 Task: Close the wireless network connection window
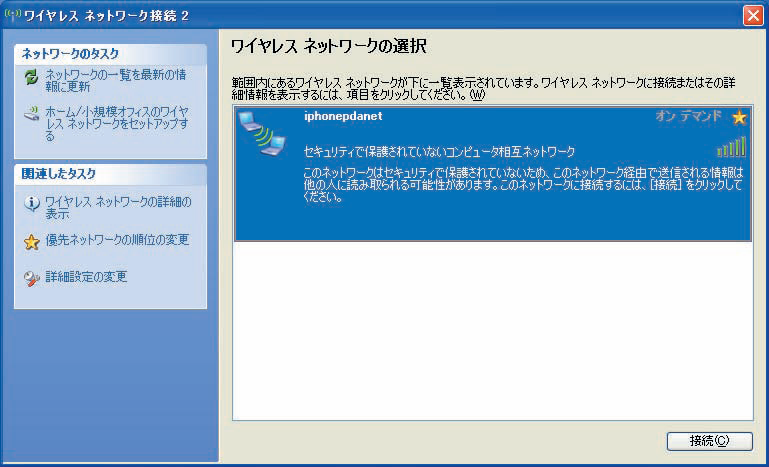point(753,16)
